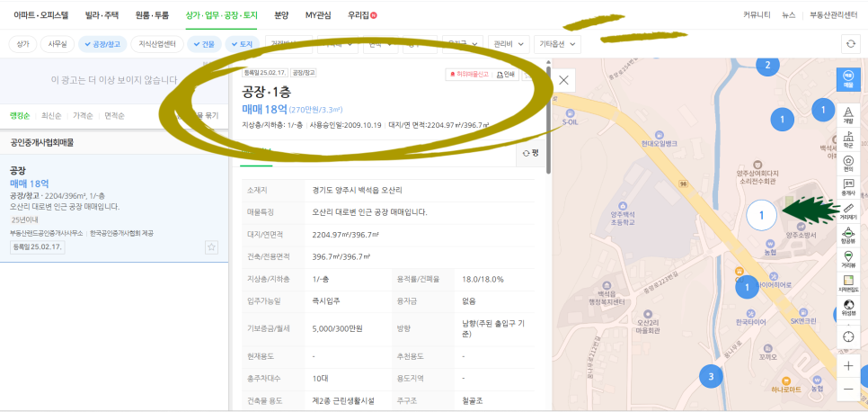Sort listings by 면적순

pos(115,116)
